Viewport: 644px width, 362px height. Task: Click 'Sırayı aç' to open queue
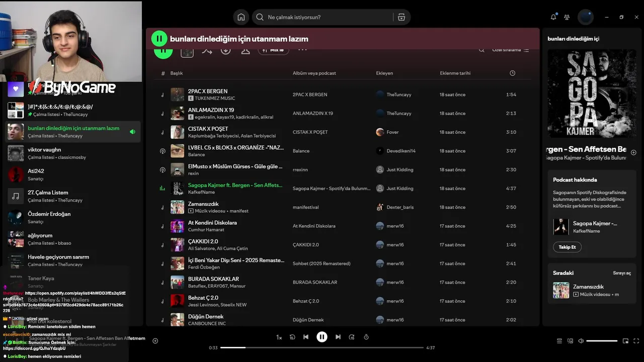click(x=622, y=273)
